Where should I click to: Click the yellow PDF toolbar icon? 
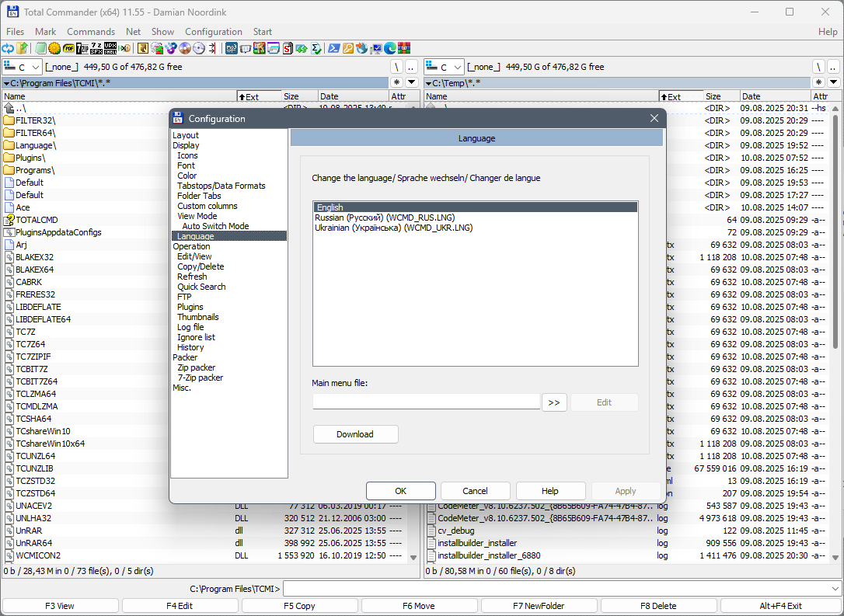(68, 48)
